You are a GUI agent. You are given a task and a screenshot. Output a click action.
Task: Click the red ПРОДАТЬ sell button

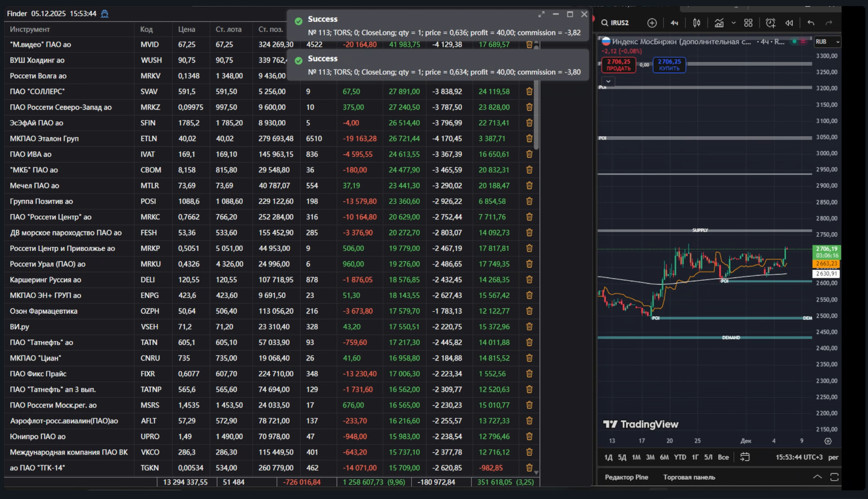click(619, 65)
